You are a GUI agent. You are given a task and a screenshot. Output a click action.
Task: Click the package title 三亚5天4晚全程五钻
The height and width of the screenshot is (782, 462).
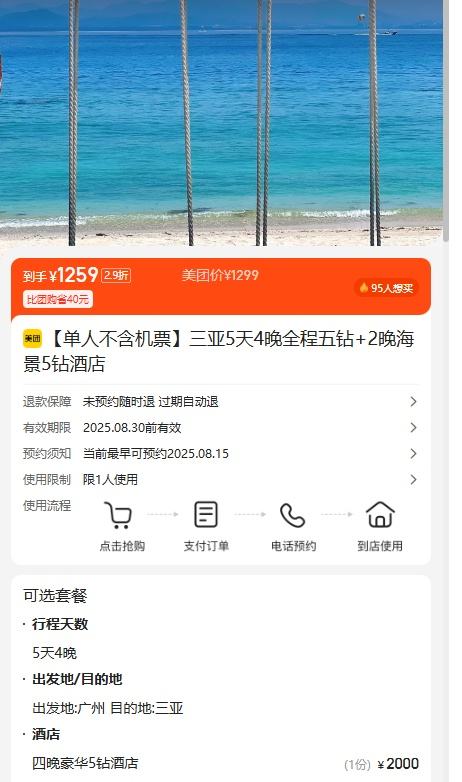pyautogui.click(x=271, y=339)
